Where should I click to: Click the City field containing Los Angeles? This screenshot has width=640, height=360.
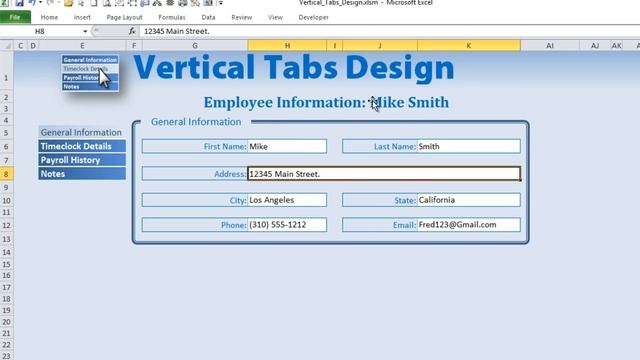point(287,200)
